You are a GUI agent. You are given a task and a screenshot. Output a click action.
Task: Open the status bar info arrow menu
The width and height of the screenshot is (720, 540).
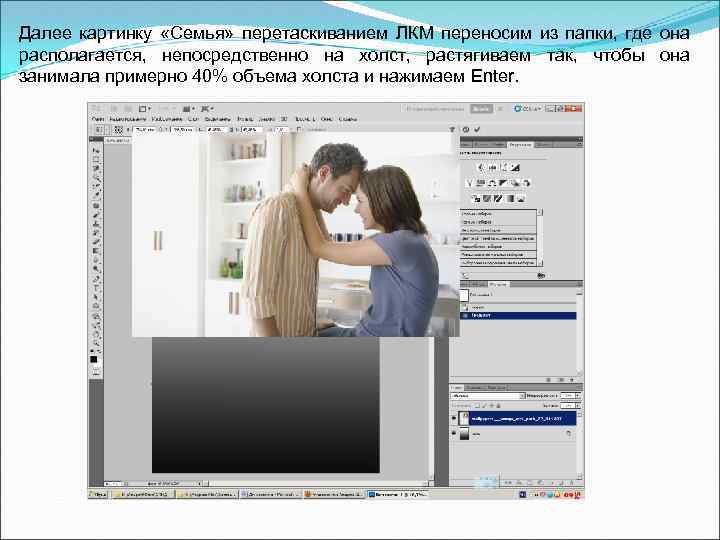200,484
